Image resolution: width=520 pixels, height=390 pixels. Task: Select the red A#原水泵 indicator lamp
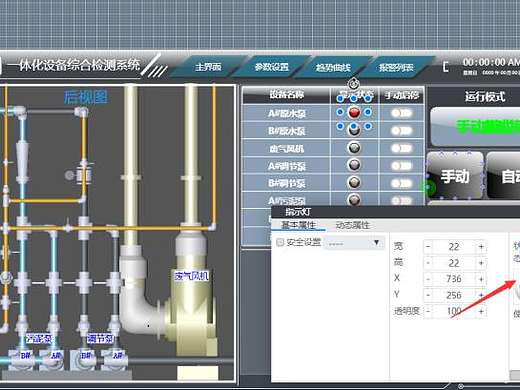(x=354, y=112)
